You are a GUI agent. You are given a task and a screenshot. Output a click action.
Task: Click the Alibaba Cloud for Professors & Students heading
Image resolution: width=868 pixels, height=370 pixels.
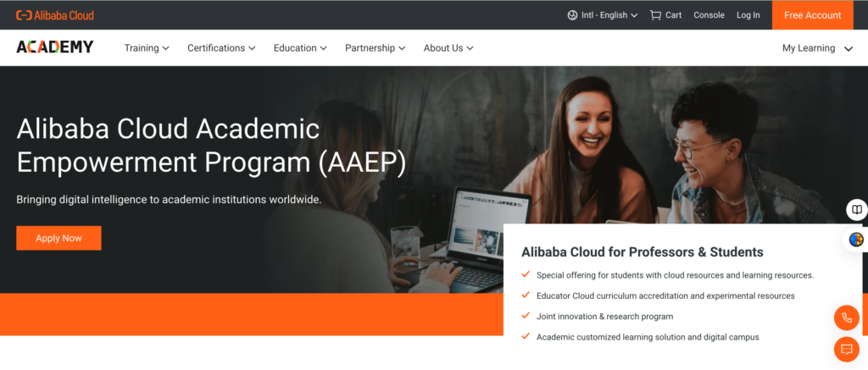pyautogui.click(x=643, y=252)
